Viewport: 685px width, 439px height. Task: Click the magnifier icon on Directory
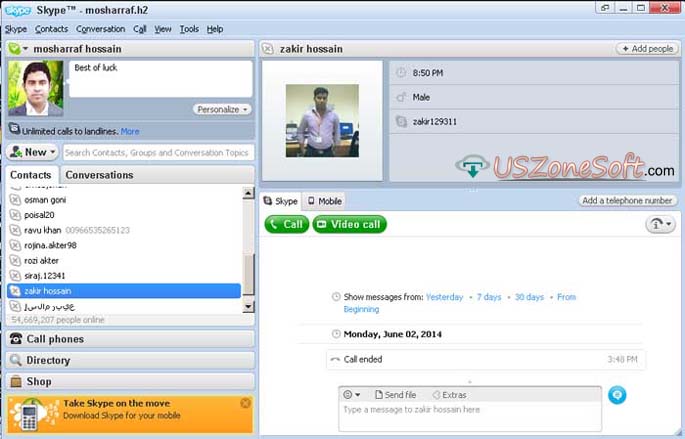tap(16, 360)
